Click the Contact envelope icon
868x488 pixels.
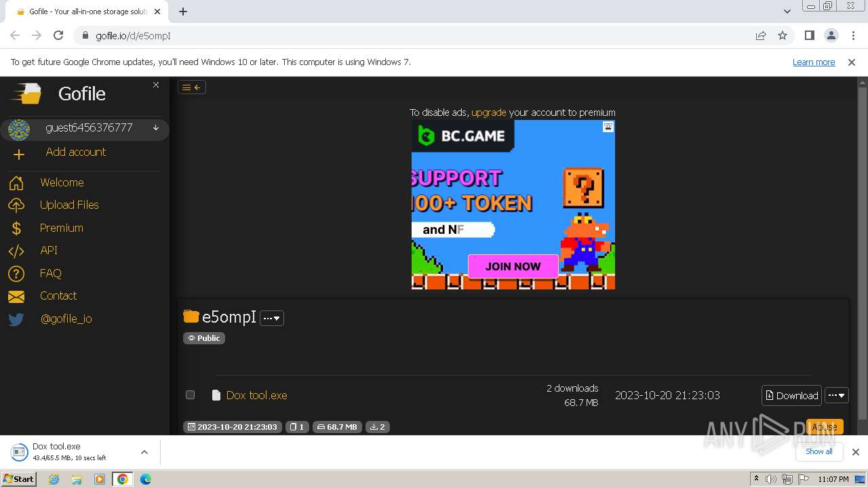point(16,297)
